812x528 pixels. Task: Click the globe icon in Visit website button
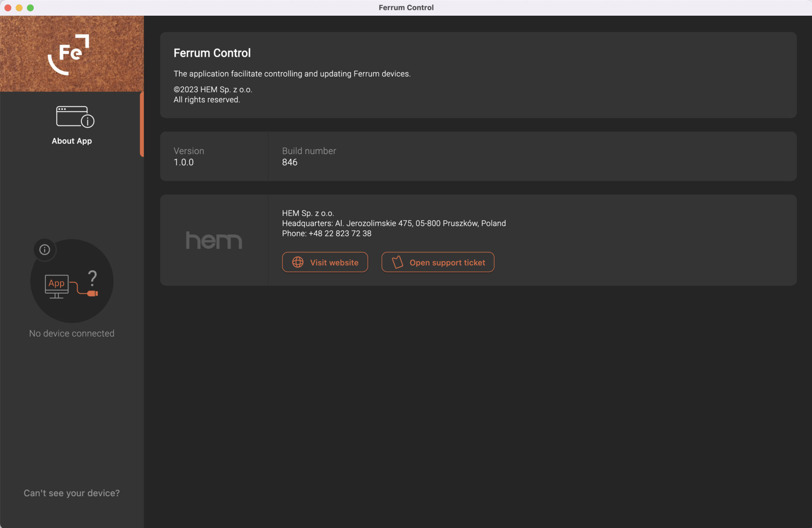pos(298,262)
